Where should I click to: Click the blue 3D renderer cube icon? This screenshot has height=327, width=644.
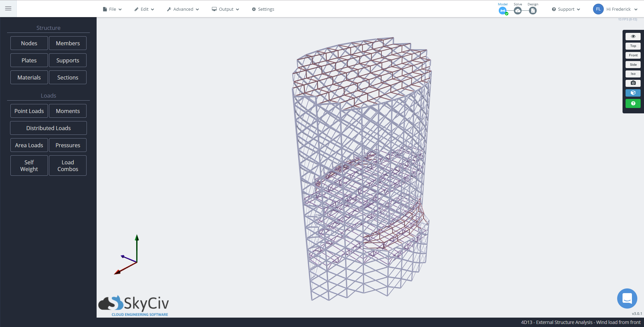(x=633, y=93)
